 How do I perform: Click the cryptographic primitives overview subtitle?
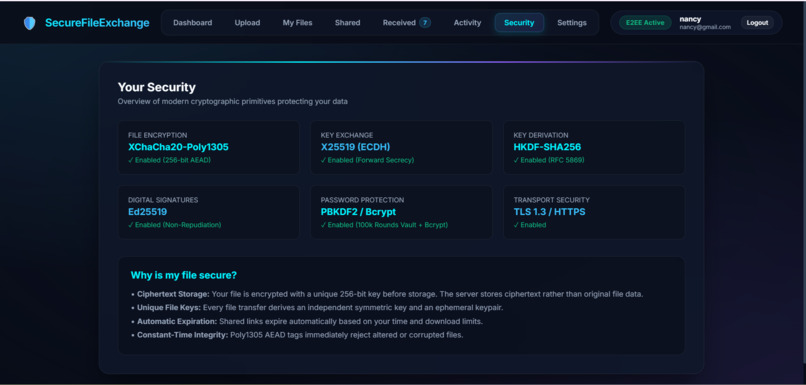pyautogui.click(x=232, y=102)
